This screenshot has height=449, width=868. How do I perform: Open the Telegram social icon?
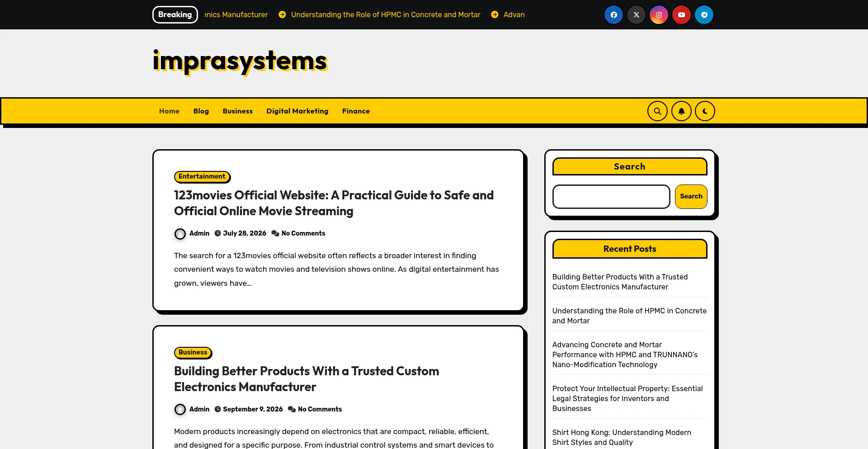(704, 15)
